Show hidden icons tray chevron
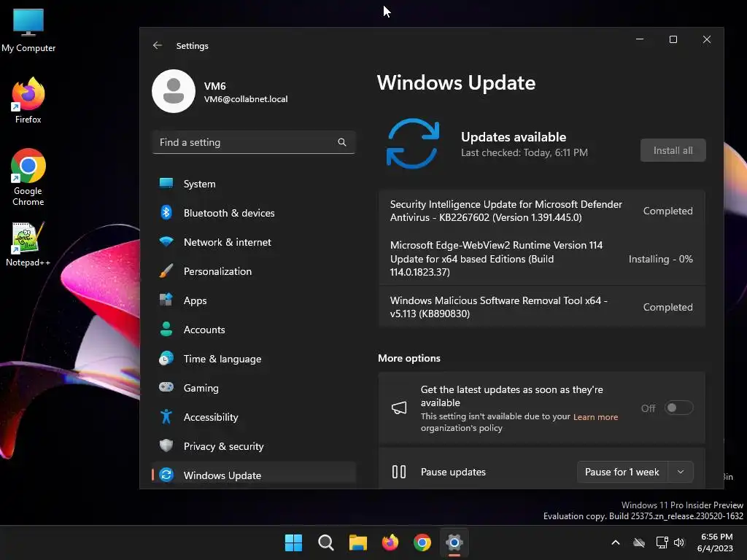 click(616, 542)
